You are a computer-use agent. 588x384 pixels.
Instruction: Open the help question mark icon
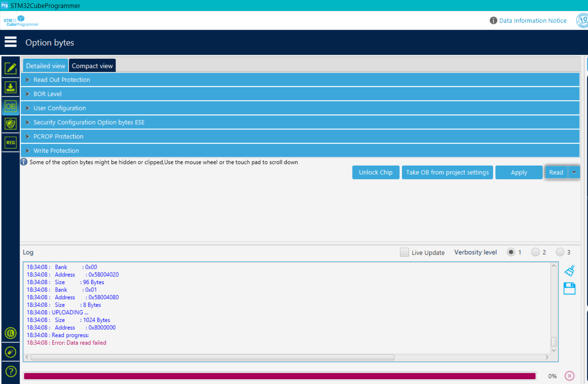(x=11, y=372)
